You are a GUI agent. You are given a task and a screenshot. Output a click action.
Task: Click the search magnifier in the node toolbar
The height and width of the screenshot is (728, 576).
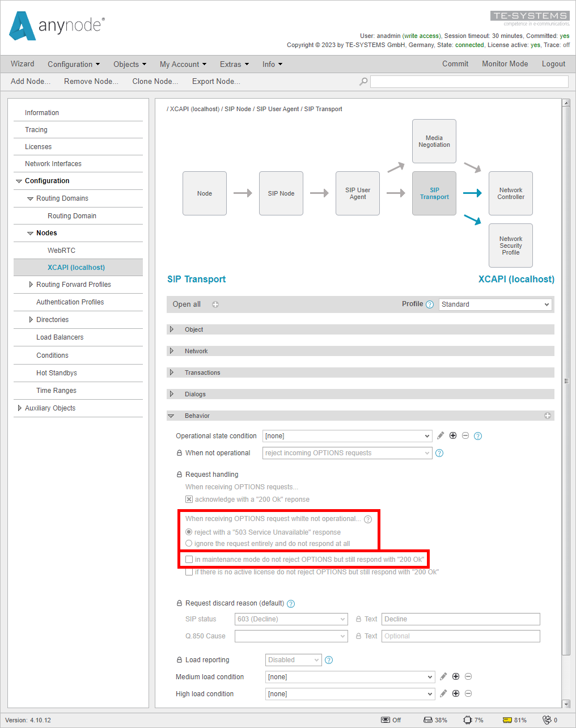point(363,81)
